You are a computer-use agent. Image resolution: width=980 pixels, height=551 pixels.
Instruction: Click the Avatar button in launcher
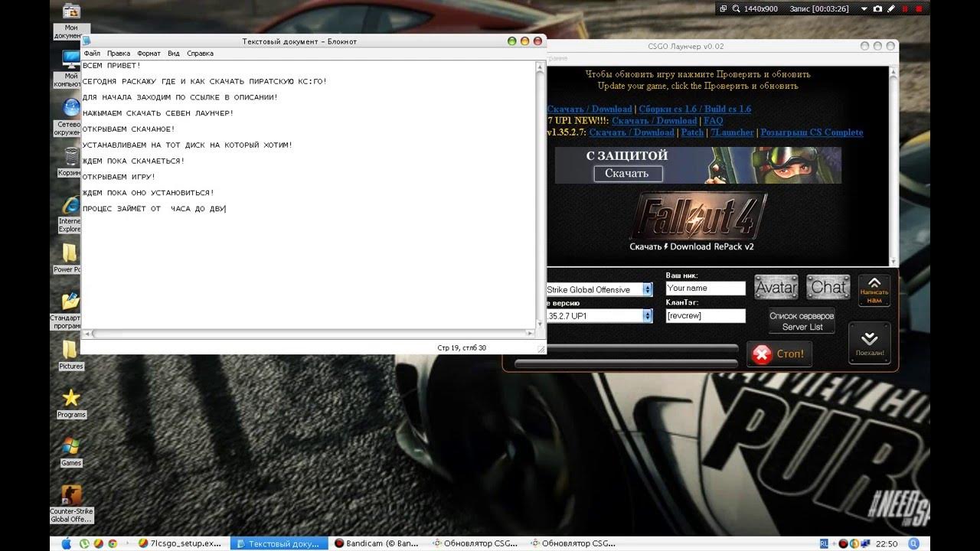coord(776,287)
